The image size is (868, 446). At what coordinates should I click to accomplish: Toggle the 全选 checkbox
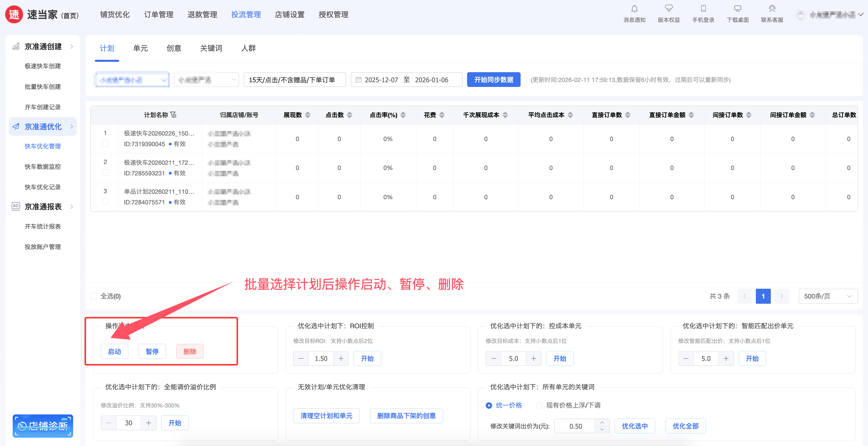pos(94,296)
